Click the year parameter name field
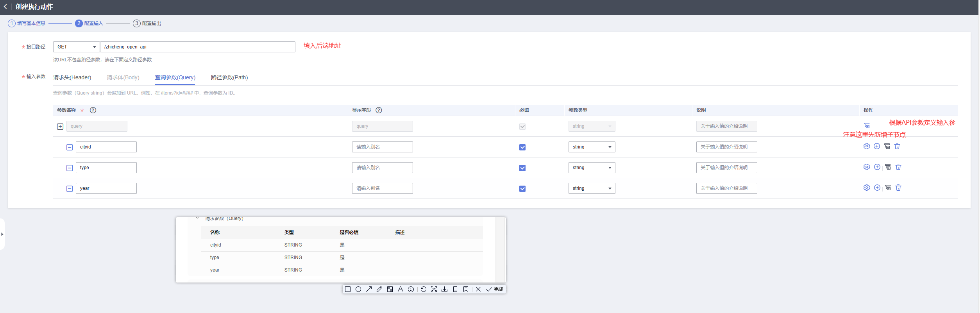Screen dimensions: 980x313 pyautogui.click(x=106, y=188)
